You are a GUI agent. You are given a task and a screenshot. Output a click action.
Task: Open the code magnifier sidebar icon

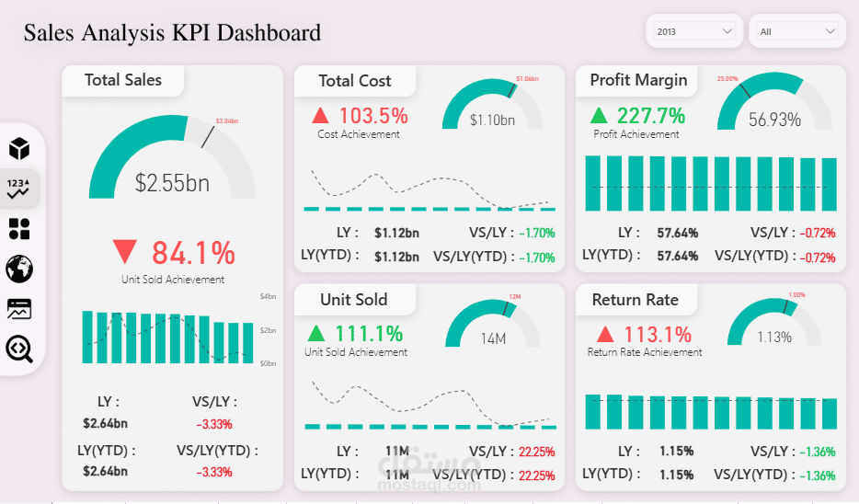click(x=19, y=349)
